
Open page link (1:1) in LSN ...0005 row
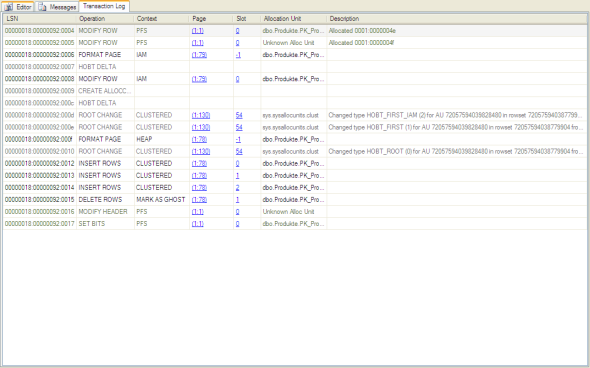click(198, 43)
